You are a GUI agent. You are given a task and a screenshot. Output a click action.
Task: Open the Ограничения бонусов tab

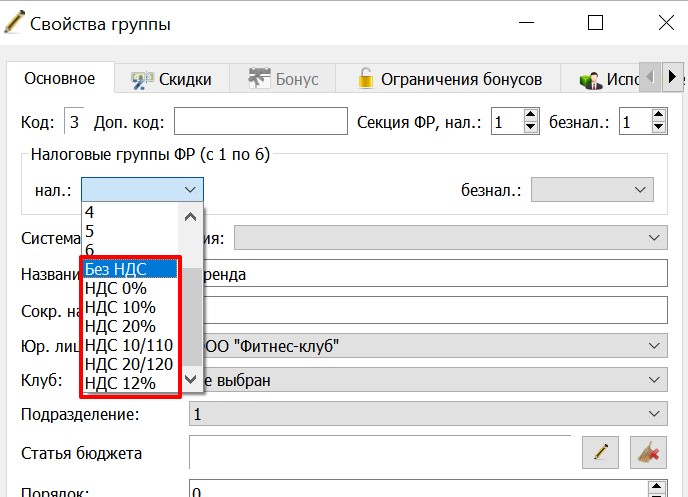click(448, 79)
